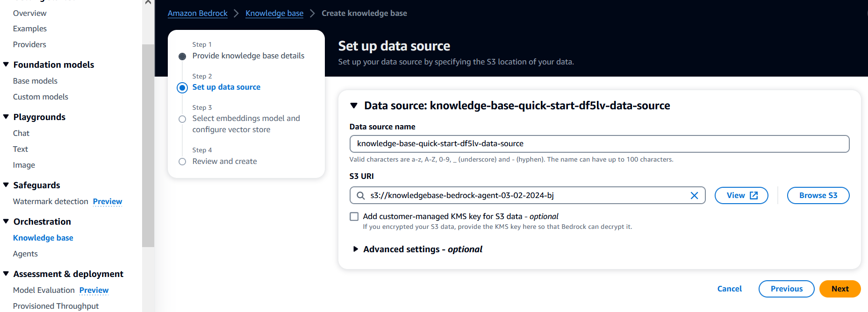
Task: Open the Image playground
Action: [24, 165]
